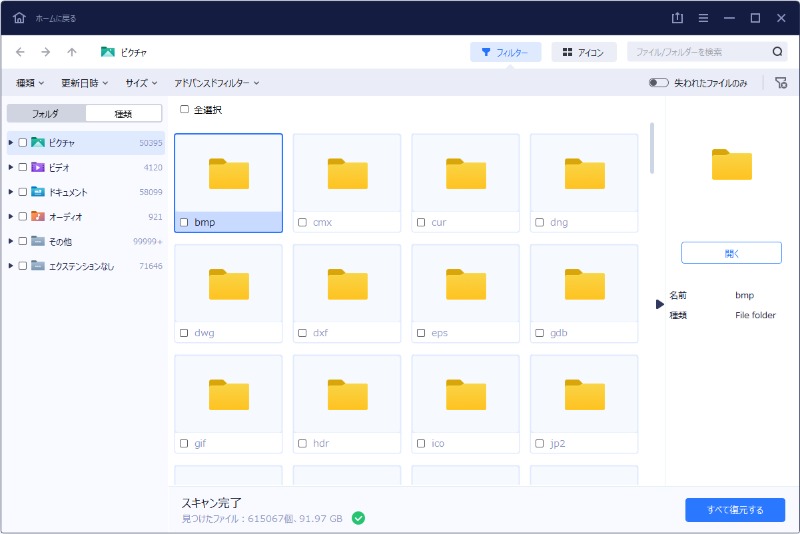Toggle the 失われたファイルのみ switch

(x=658, y=83)
